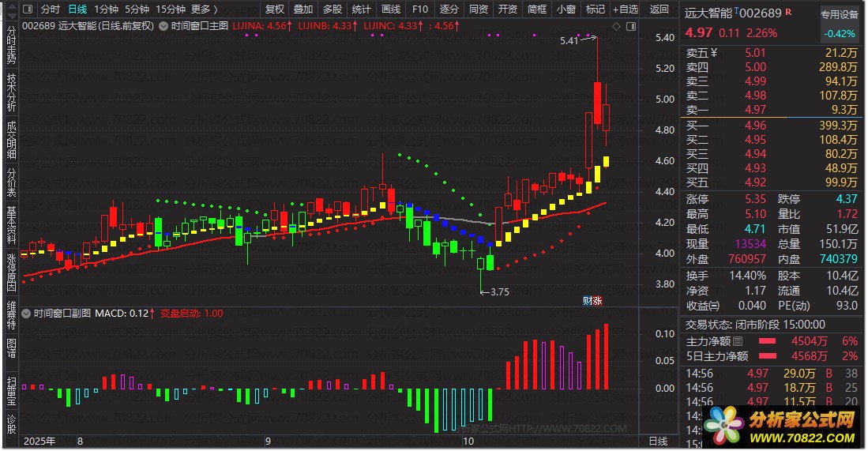The width and height of the screenshot is (868, 451).
Task: Click the LIJINA: 4.56 indicator value
Action: [x=262, y=26]
